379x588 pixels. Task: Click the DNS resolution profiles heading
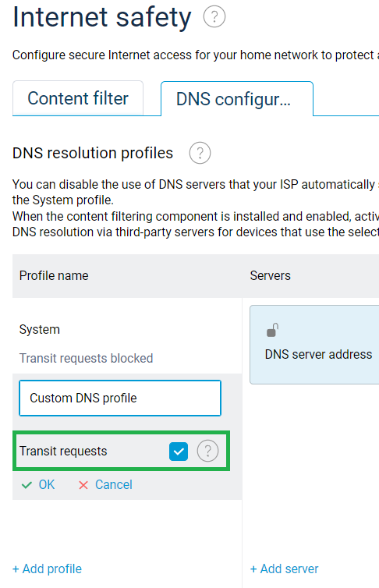tap(93, 153)
